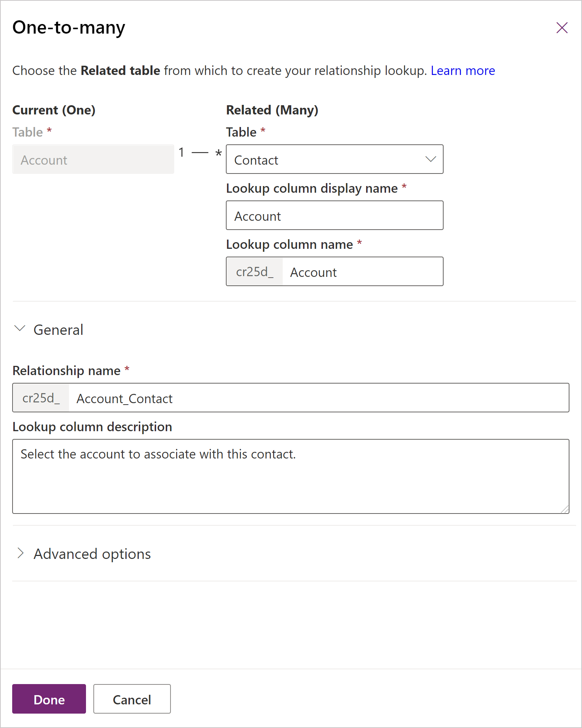The height and width of the screenshot is (728, 582).
Task: Close the One-to-many panel with the X
Action: pyautogui.click(x=562, y=28)
